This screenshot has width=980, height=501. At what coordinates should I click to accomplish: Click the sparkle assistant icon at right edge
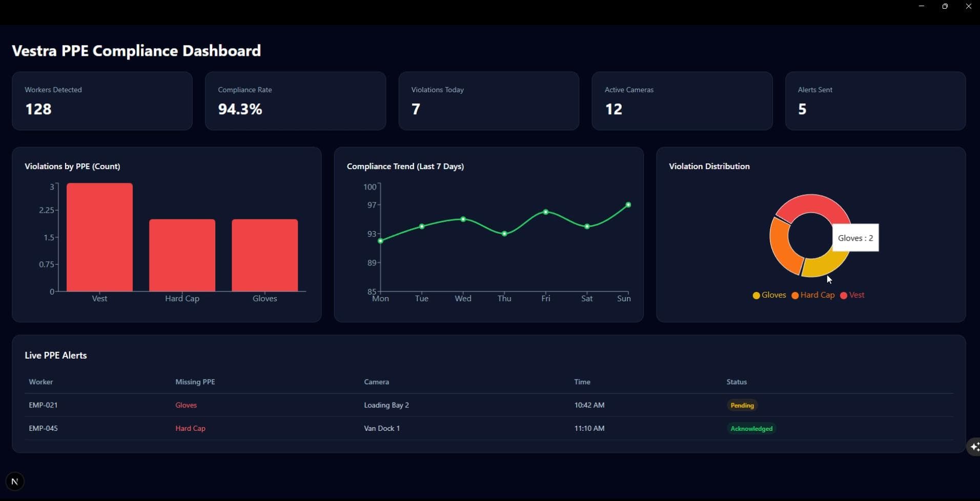[973, 447]
